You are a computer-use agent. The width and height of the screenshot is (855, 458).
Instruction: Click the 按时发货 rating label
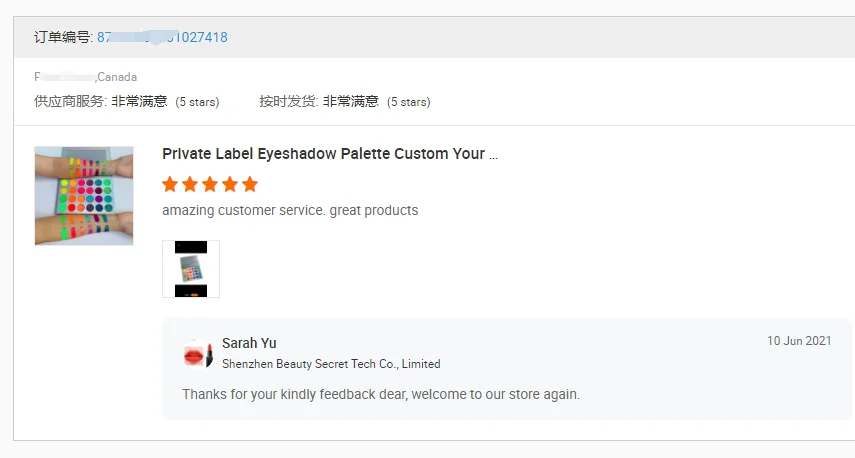[288, 101]
